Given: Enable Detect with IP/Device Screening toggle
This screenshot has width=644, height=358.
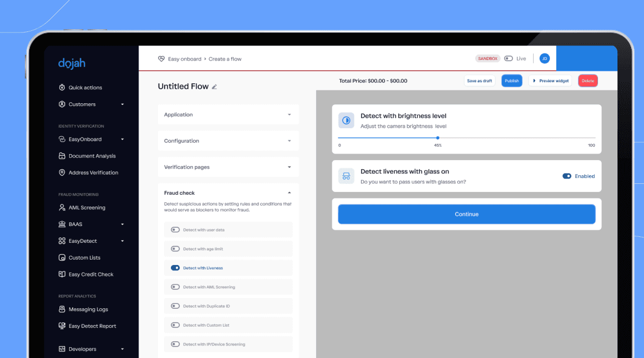Looking at the screenshot, I should pos(175,344).
